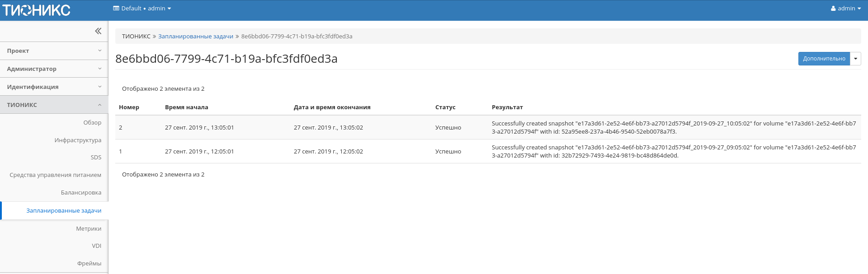Expand the Администратор sidebar section
Image resolution: width=868 pixels, height=274 pixels.
pos(54,69)
